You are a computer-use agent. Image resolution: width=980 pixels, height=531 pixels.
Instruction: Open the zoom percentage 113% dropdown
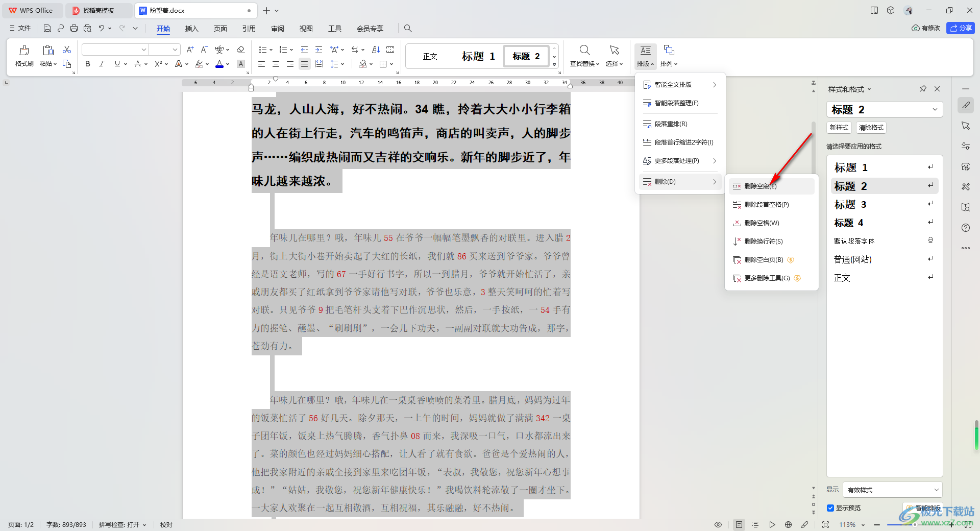[x=863, y=525]
